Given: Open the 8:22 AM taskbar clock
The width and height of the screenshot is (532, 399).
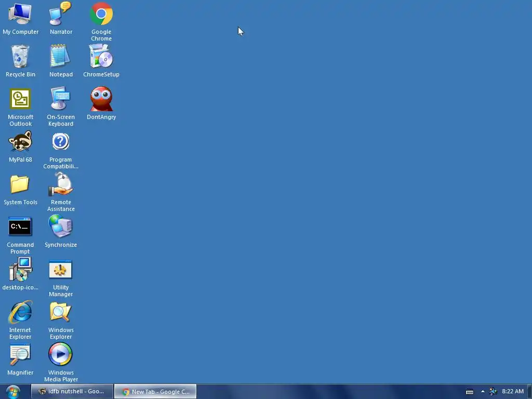Looking at the screenshot, I should click(x=513, y=391).
